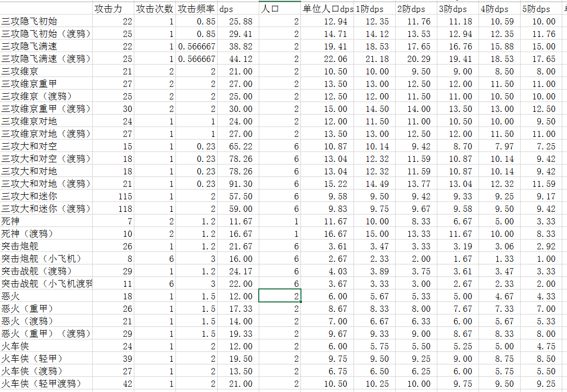567x392 pixels.
Task: Click the row label 三攻大和对空（渡鸦）
Action: 46,159
